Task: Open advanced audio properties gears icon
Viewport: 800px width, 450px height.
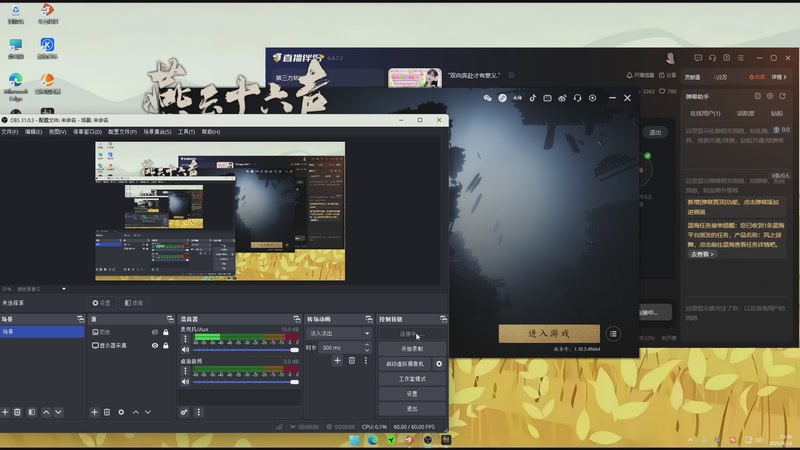Action: [x=184, y=412]
